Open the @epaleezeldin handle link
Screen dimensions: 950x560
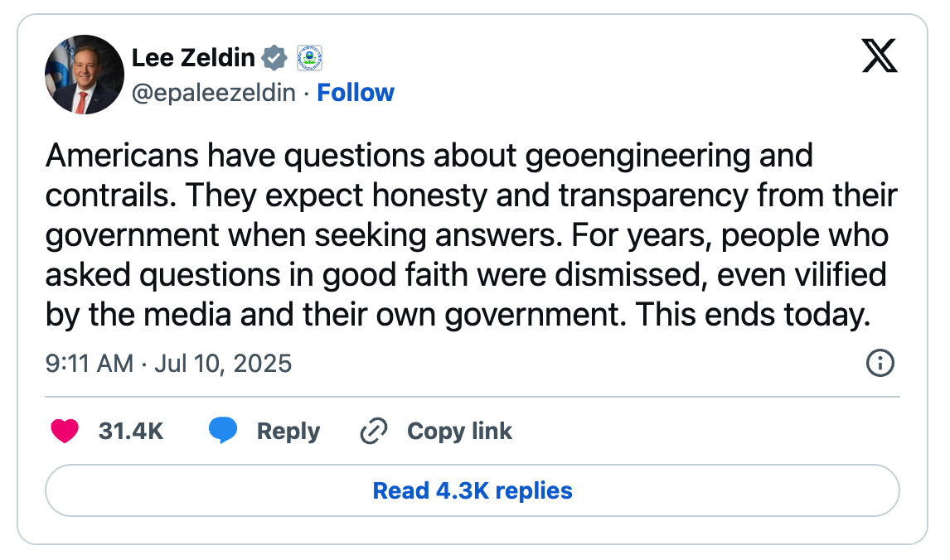coord(213,93)
